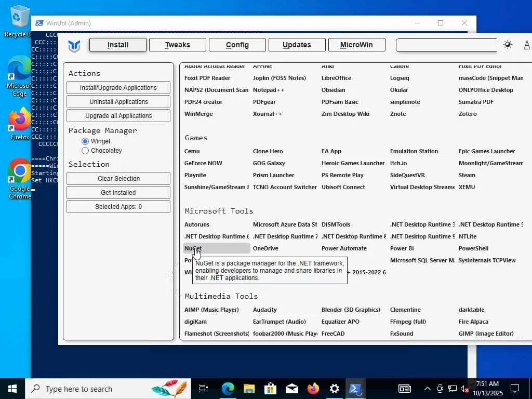Screen dimensions: 532x399
Task: Switch to the Tweaks tab
Action: [178, 45]
